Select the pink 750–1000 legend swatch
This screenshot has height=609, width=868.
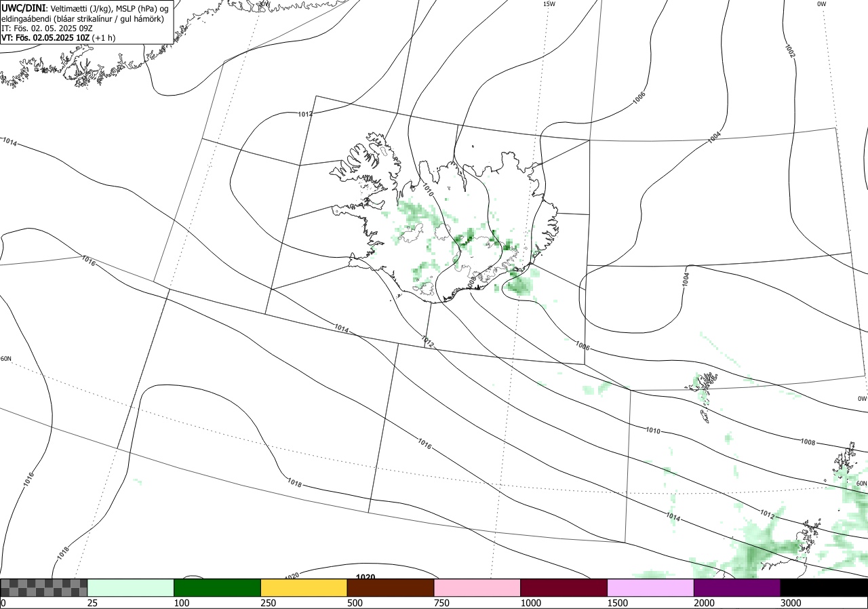click(x=477, y=587)
